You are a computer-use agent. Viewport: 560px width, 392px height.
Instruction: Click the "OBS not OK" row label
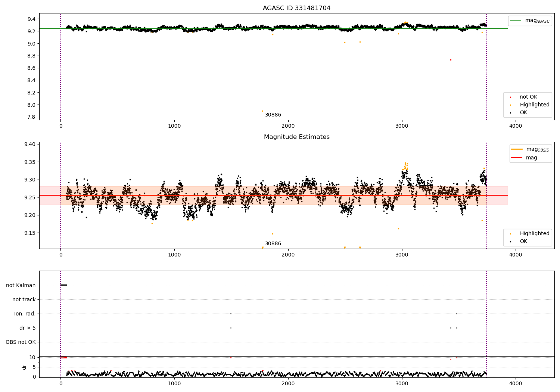(21, 342)
